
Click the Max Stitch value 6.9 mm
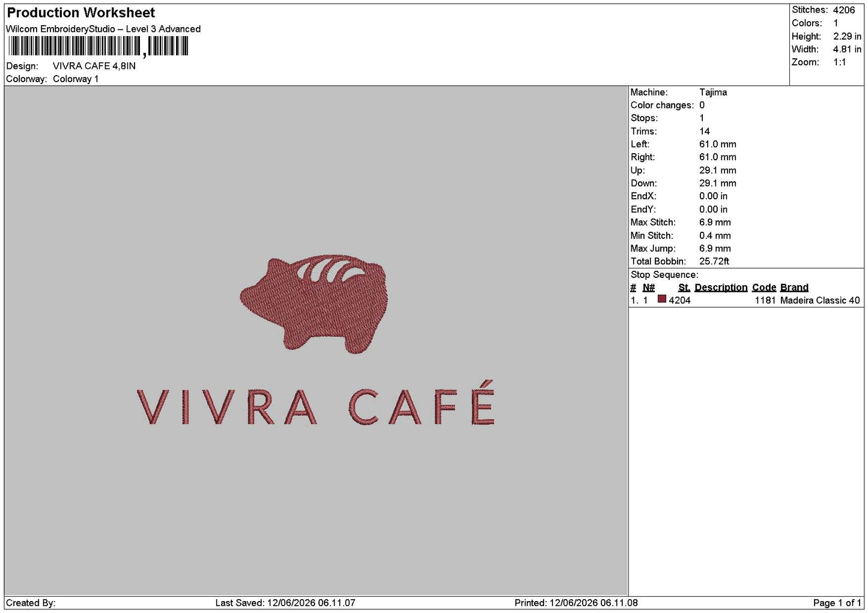click(x=715, y=222)
